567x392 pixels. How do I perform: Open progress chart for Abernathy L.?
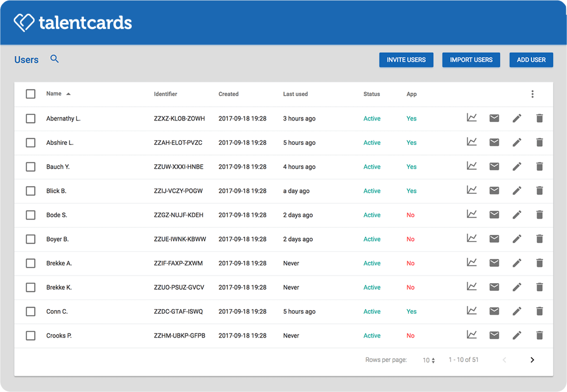click(x=472, y=118)
